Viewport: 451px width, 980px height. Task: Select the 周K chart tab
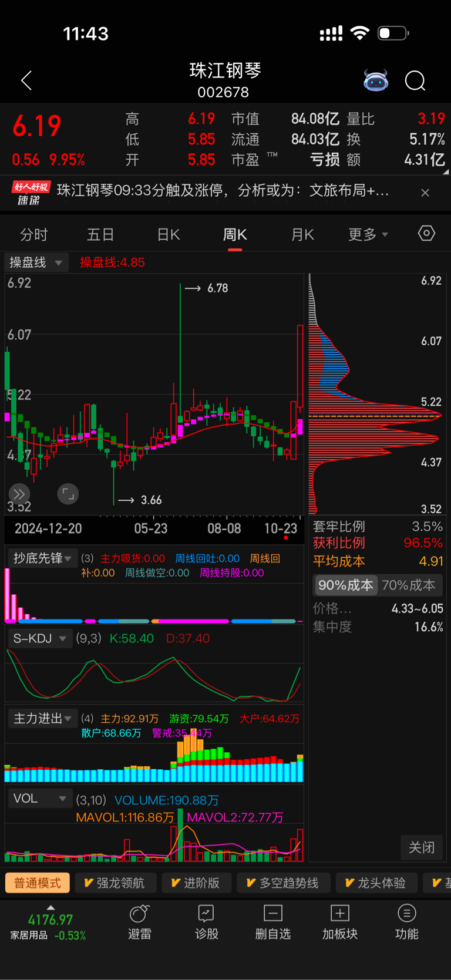click(235, 235)
